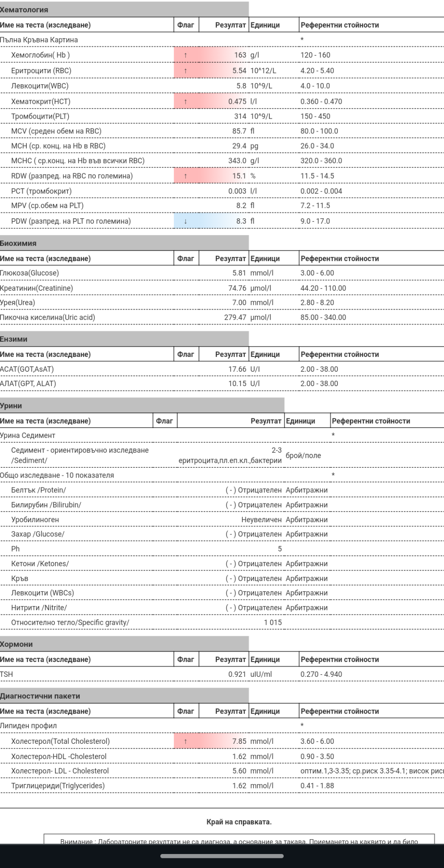Click the Белтък /Protein/ urine test name
Viewport: 444px width, 868px height.
coord(39,490)
